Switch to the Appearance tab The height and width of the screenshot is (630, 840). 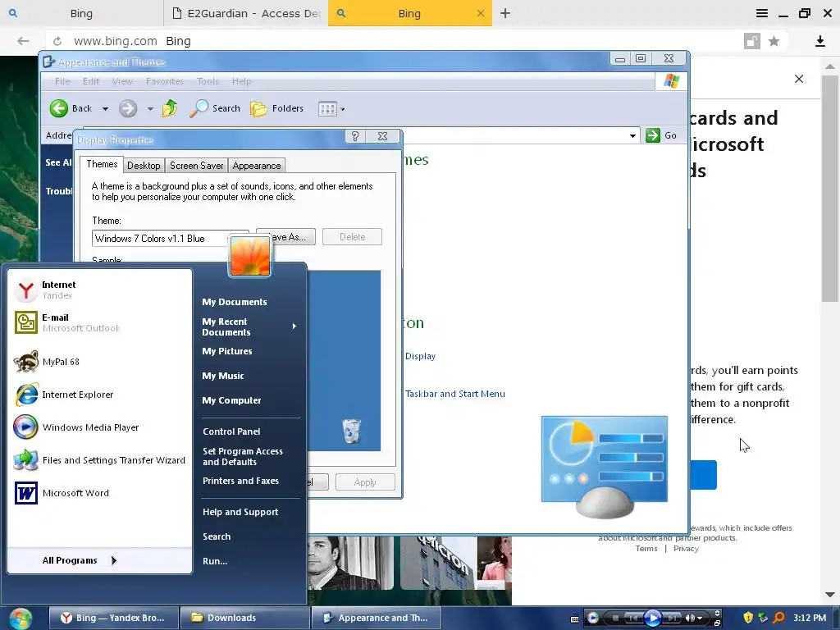coord(257,166)
